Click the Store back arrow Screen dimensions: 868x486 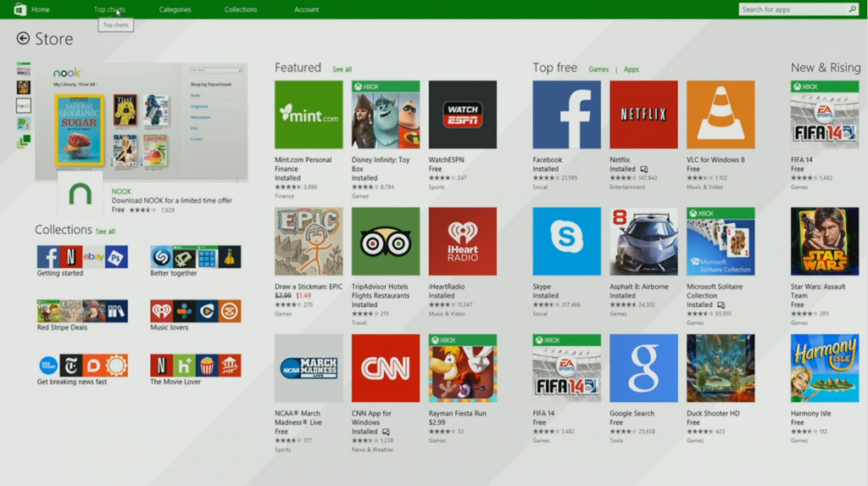click(23, 38)
